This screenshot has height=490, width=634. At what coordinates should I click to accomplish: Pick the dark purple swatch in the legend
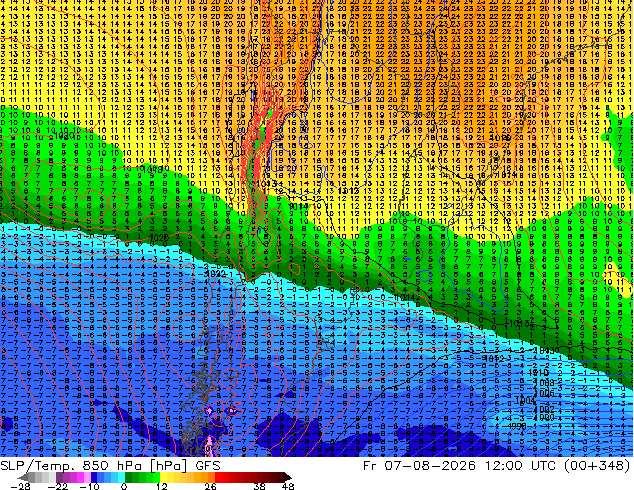tap(59, 477)
